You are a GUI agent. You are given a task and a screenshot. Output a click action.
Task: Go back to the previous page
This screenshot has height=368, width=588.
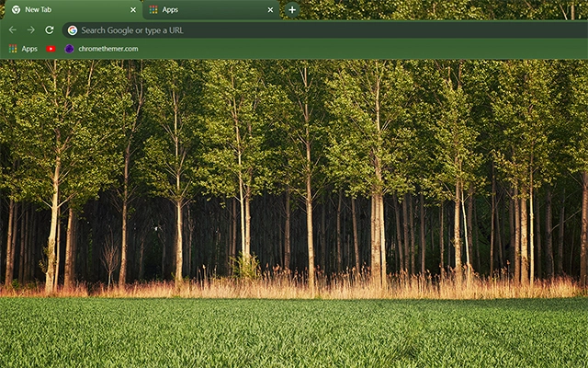[x=12, y=30]
